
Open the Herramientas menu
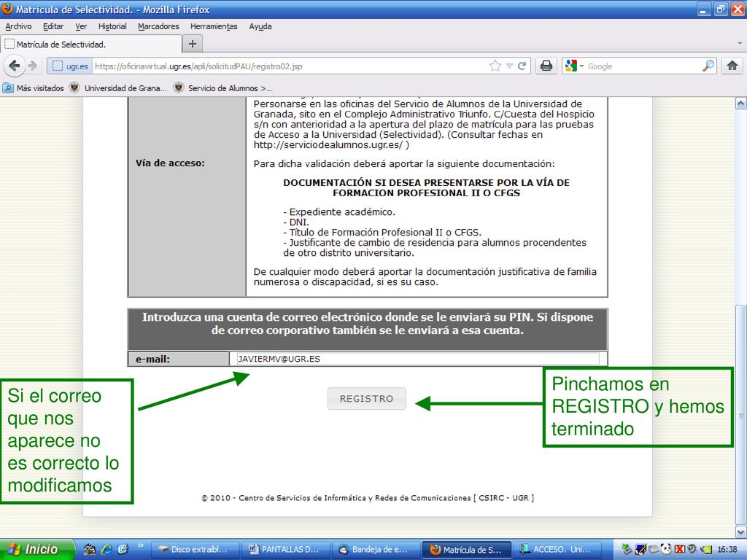pyautogui.click(x=214, y=26)
